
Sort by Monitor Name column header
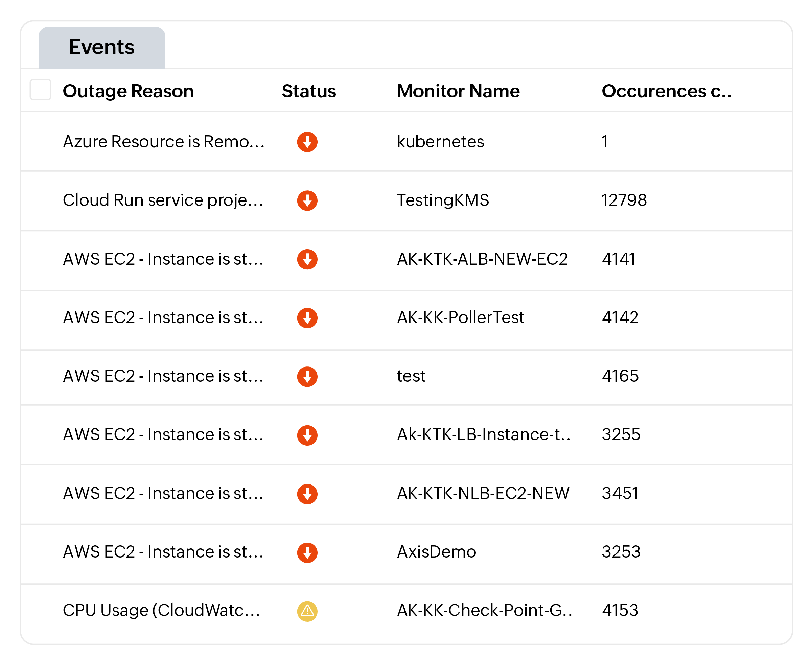pyautogui.click(x=458, y=91)
